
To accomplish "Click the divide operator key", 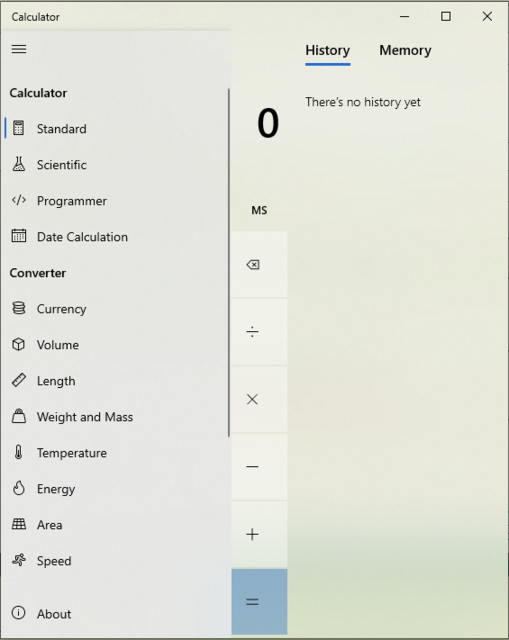I will point(259,332).
